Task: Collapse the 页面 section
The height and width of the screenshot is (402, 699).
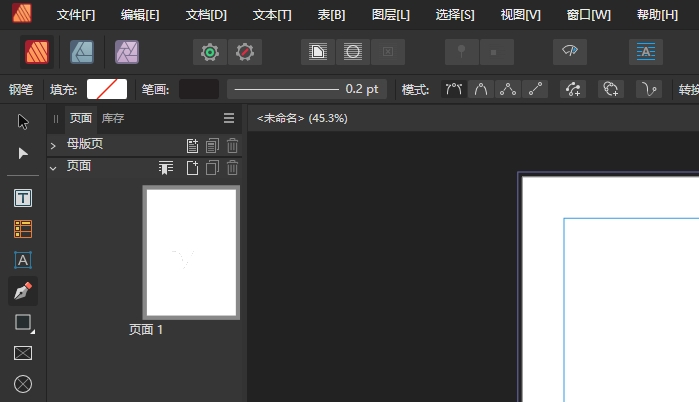Action: [53, 168]
